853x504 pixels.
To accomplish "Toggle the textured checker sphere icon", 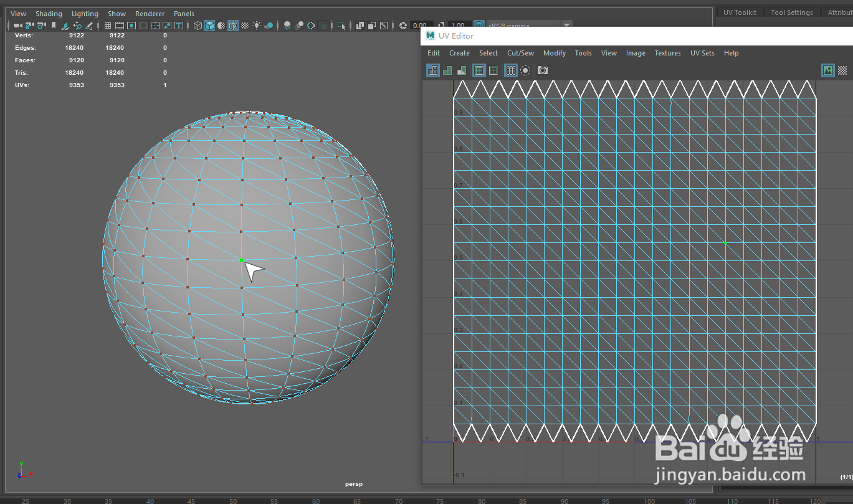I will coord(245,26).
